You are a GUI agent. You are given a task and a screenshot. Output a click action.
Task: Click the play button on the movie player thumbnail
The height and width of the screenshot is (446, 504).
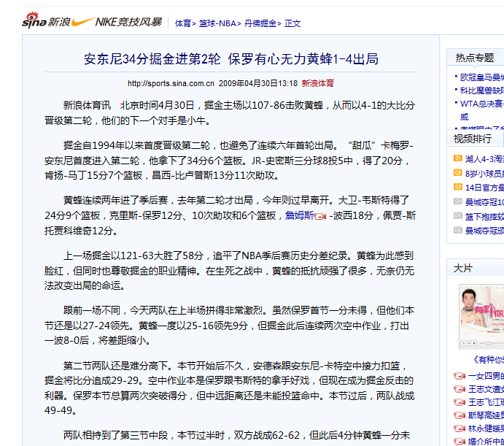(463, 343)
